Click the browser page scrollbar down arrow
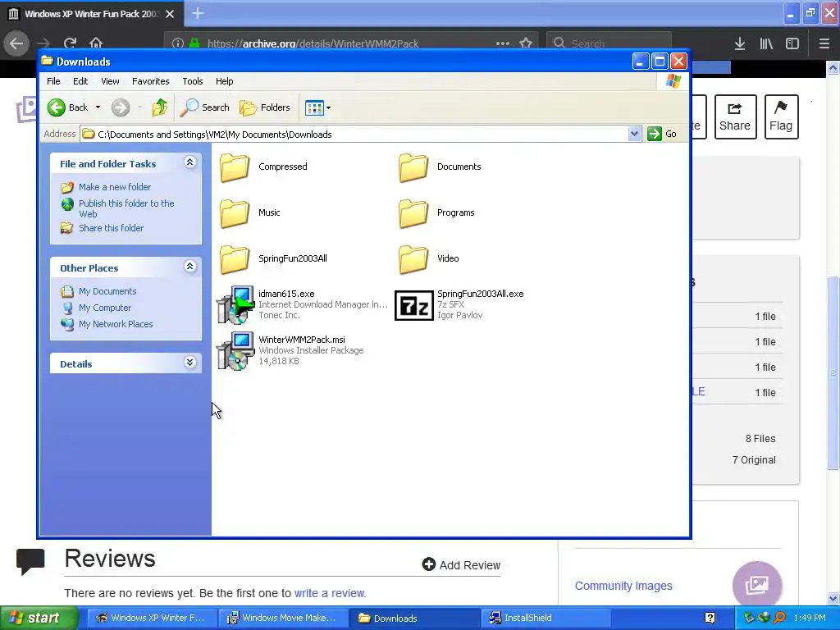 pos(833,598)
